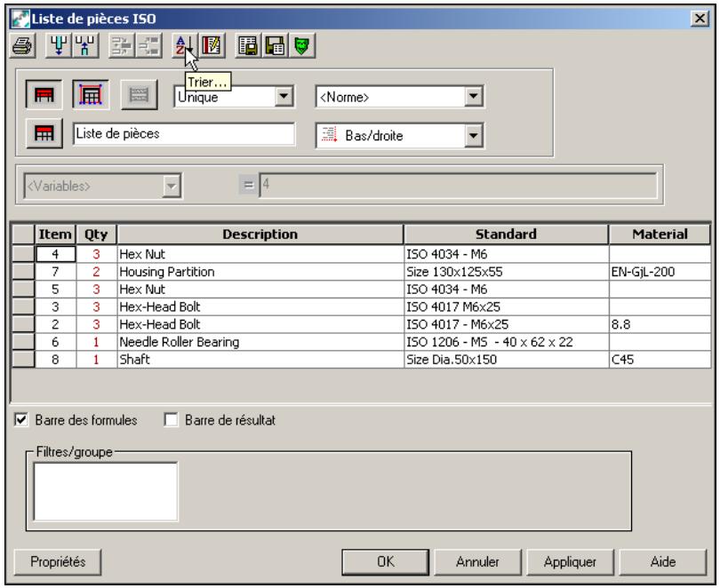The width and height of the screenshot is (720, 588).
Task: Click the Housing Partition description cell
Action: 260,272
